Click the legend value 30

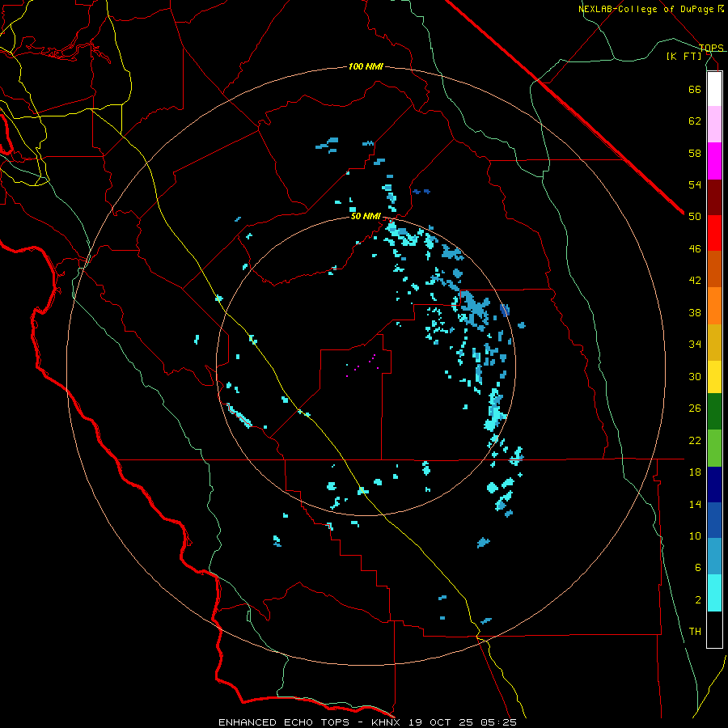coord(695,376)
